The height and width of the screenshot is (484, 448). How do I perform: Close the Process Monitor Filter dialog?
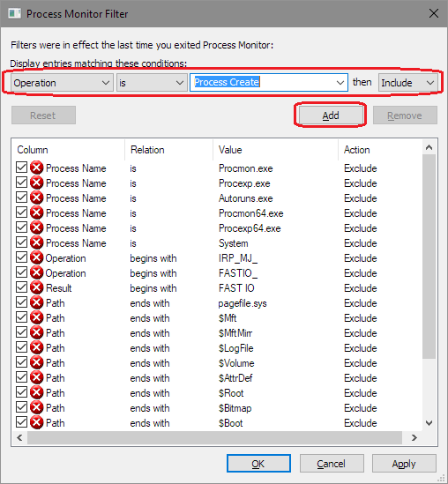pyautogui.click(x=434, y=13)
